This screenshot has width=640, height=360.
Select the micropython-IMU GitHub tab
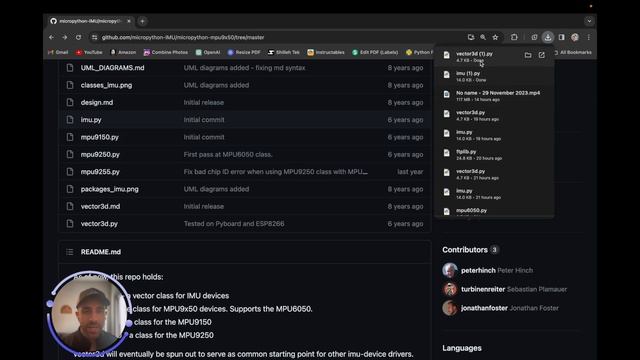coord(91,21)
